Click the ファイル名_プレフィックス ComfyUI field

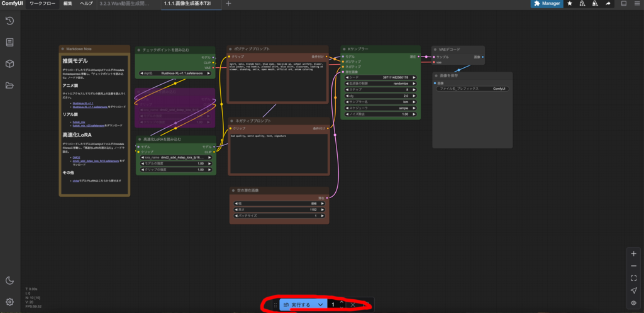472,89
